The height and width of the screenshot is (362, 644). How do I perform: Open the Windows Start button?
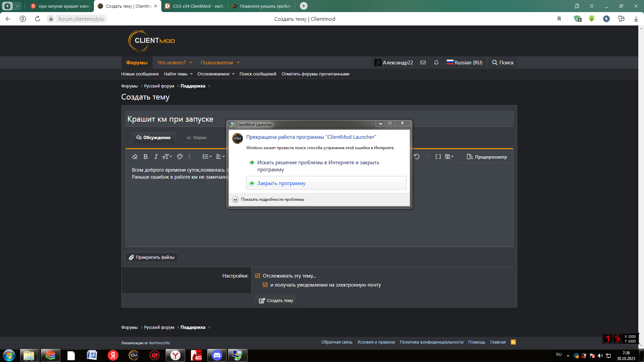tap(9, 355)
